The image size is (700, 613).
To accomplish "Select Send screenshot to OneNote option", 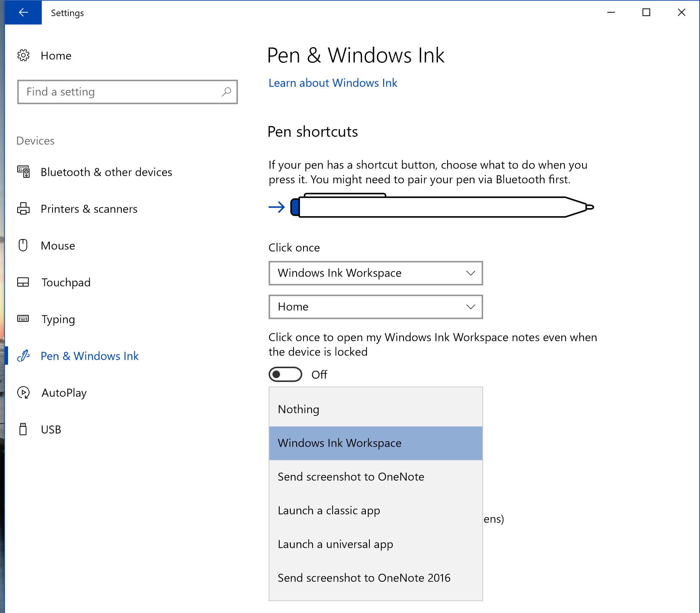I will pyautogui.click(x=351, y=477).
